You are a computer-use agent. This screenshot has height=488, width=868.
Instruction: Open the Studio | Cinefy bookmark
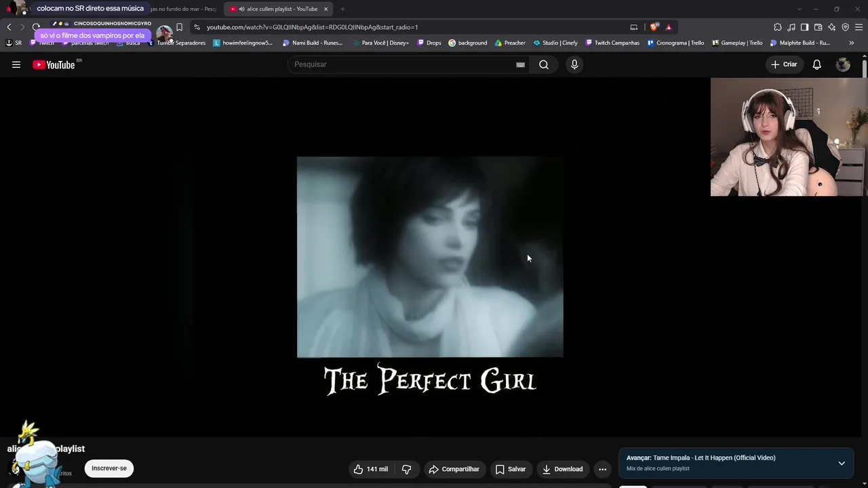click(x=555, y=43)
